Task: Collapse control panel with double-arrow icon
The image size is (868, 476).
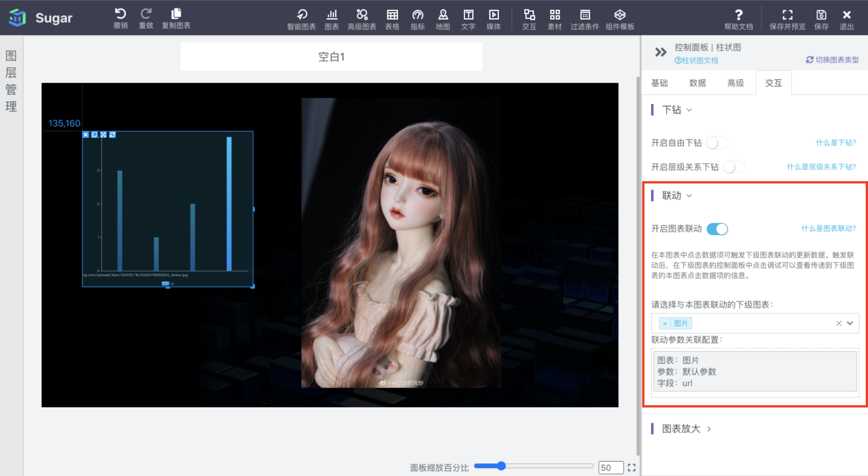Action: coord(661,52)
